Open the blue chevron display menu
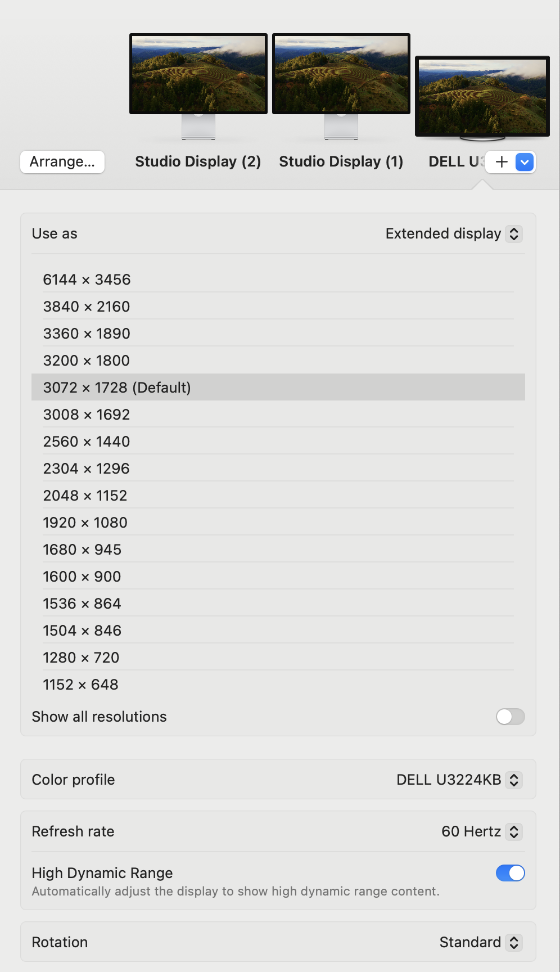This screenshot has width=560, height=972. [525, 163]
